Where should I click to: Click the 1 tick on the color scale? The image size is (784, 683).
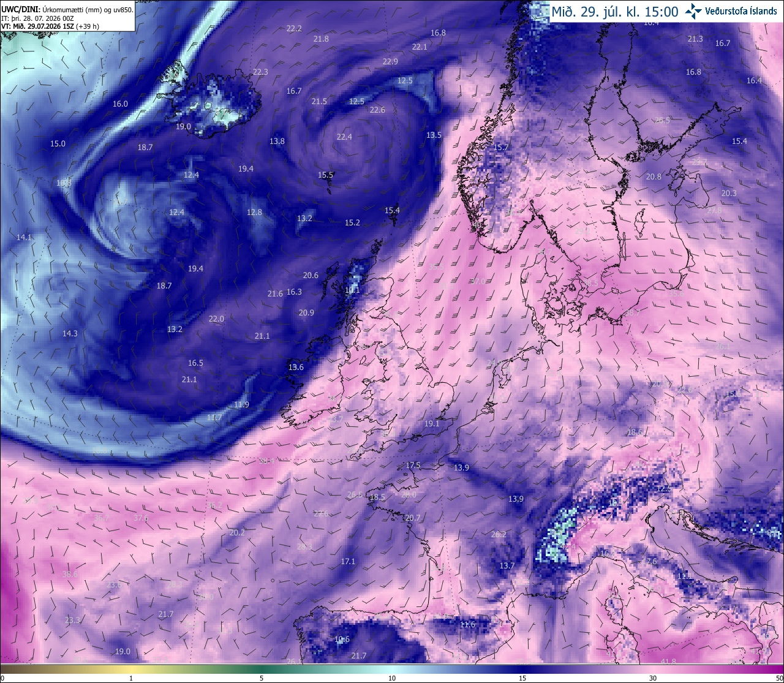coord(131,678)
